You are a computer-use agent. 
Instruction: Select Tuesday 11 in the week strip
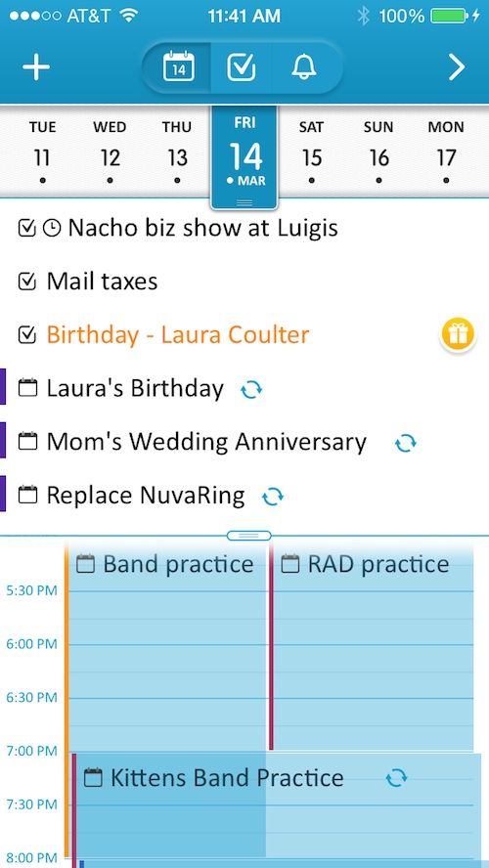point(43,151)
